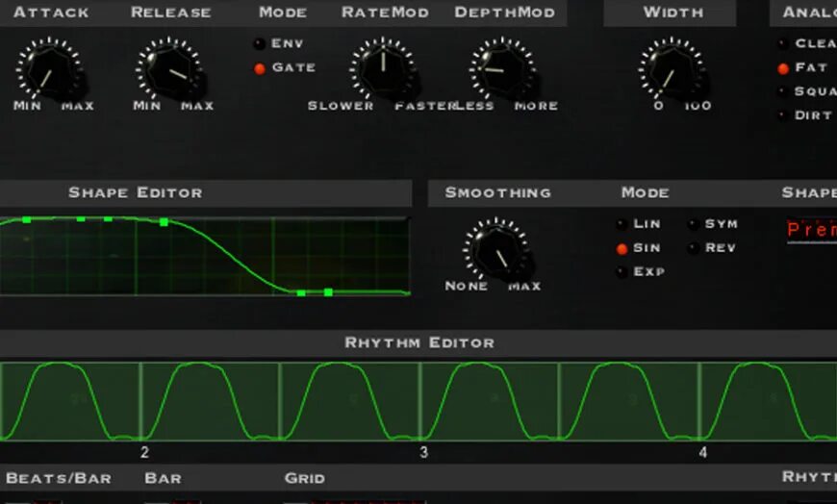Select Square analog option
The height and width of the screenshot is (504, 837).
[x=783, y=91]
